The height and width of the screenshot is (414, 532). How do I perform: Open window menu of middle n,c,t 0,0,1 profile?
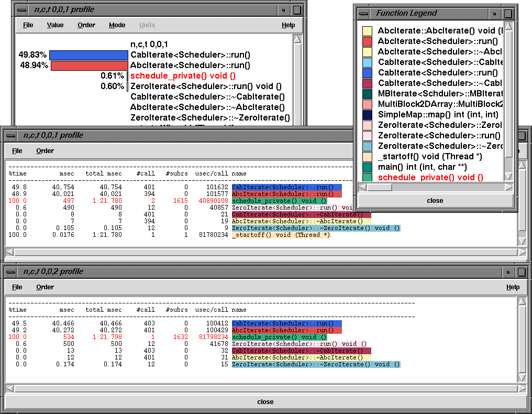pyautogui.click(x=10, y=136)
